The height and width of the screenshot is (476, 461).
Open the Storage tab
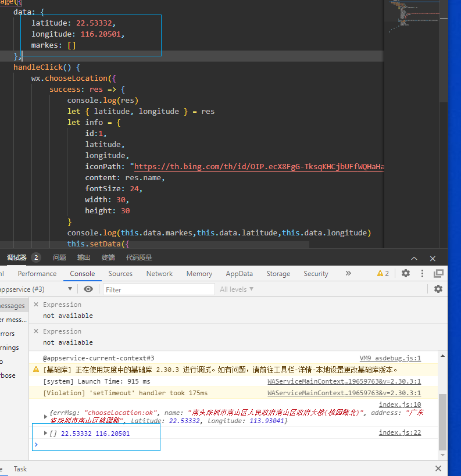[x=278, y=274]
